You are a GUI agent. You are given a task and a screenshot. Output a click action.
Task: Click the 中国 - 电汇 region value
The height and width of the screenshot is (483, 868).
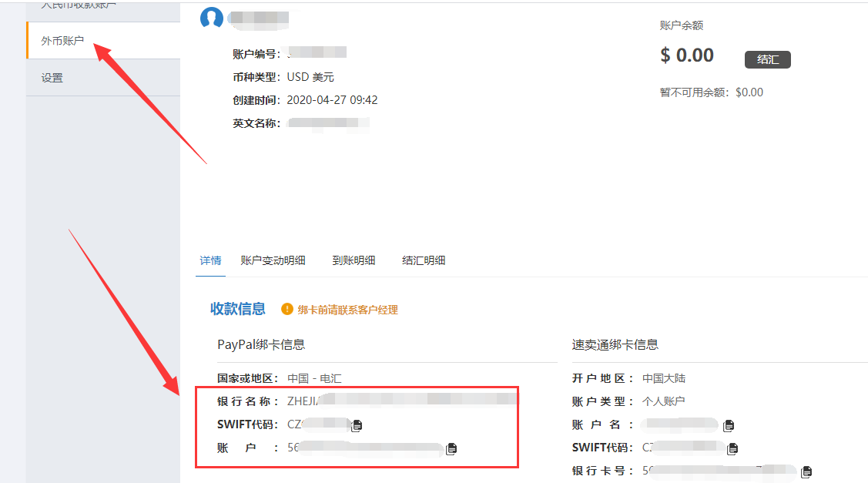point(314,378)
